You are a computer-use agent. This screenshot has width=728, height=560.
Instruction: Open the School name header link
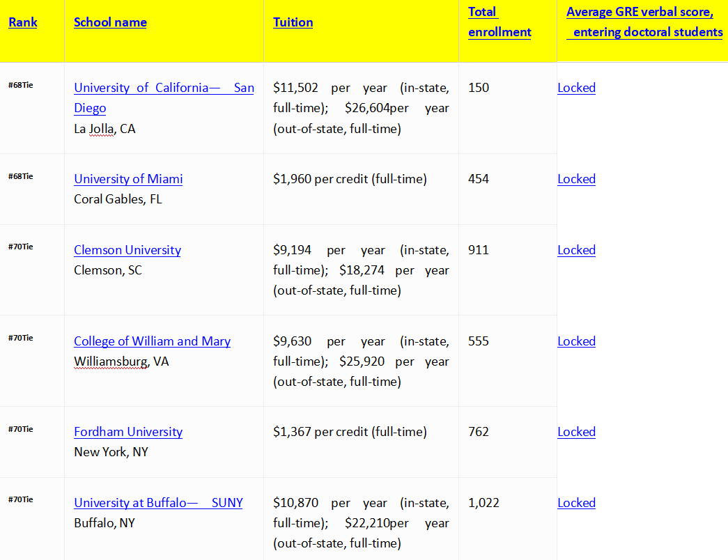pos(110,22)
